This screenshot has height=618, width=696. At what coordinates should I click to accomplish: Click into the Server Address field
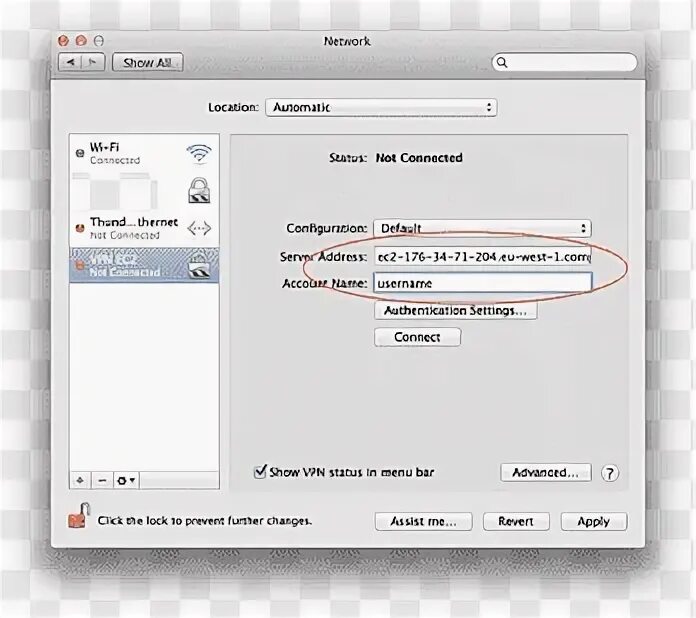(x=482, y=257)
